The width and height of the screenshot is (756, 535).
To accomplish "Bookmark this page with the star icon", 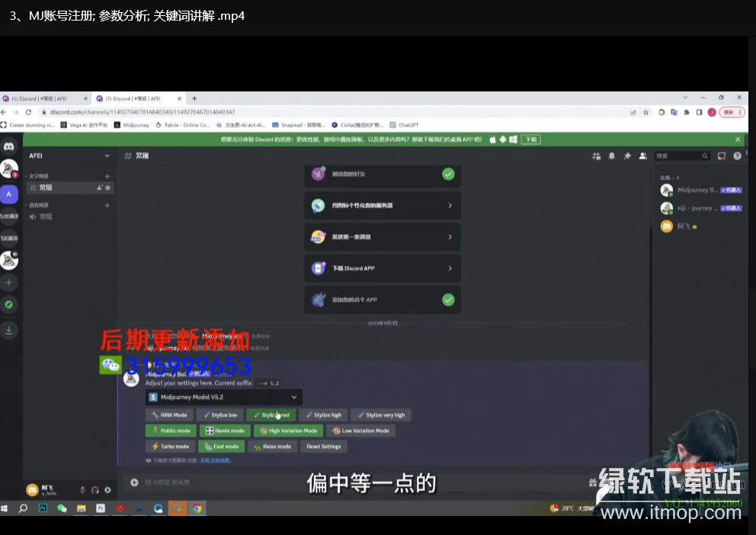I will click(646, 112).
